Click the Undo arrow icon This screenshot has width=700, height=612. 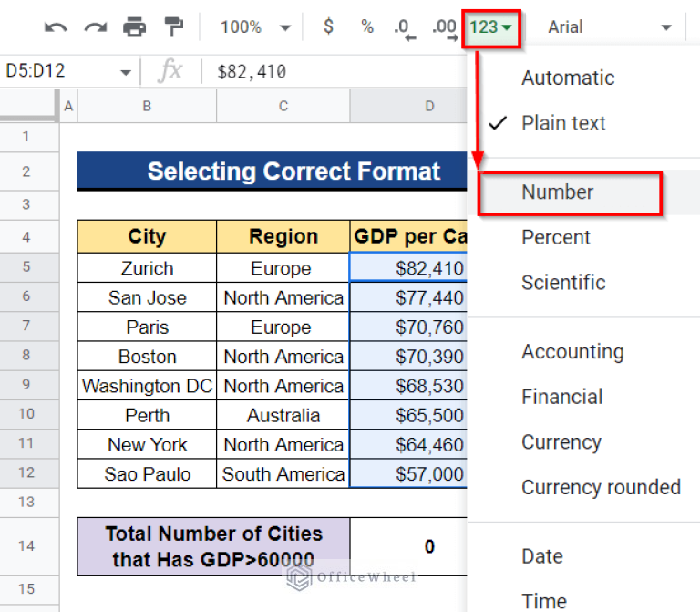[56, 27]
